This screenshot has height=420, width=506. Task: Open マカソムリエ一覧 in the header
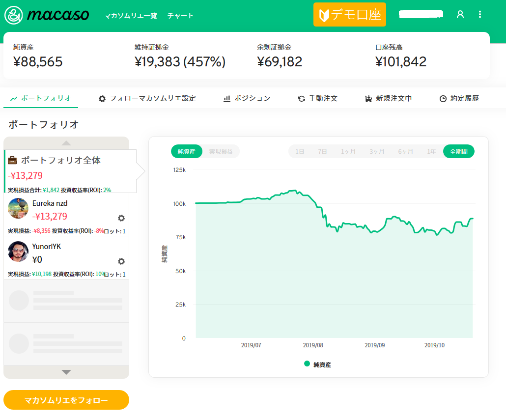click(x=131, y=16)
